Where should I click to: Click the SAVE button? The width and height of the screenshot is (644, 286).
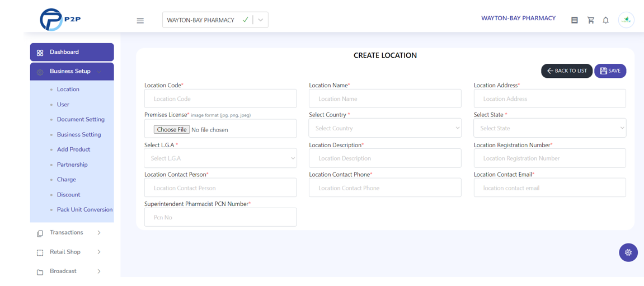610,71
